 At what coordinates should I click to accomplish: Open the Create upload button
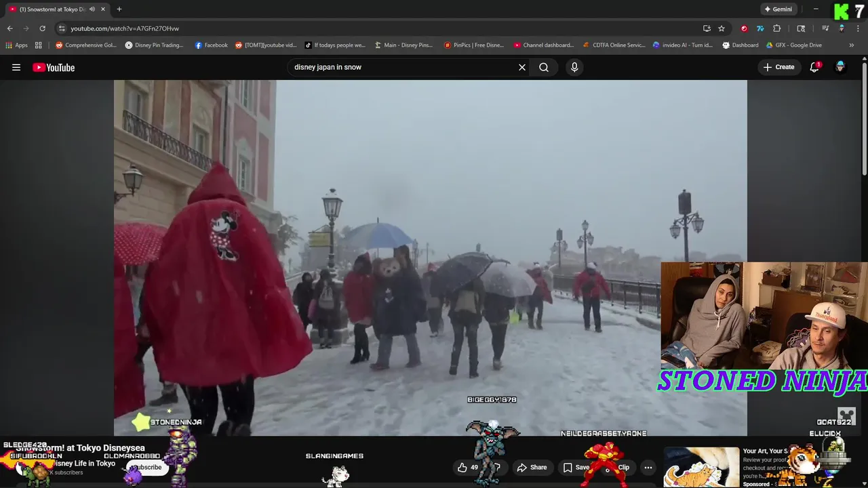(778, 67)
